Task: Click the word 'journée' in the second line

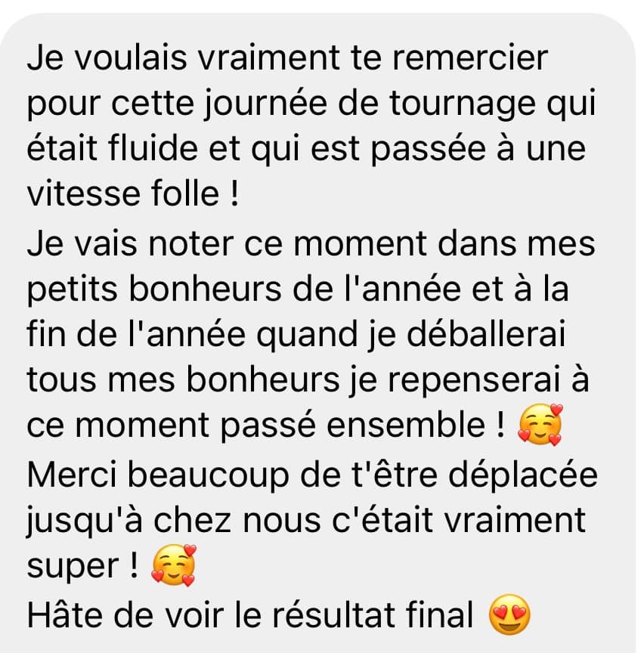Action: click(x=266, y=104)
